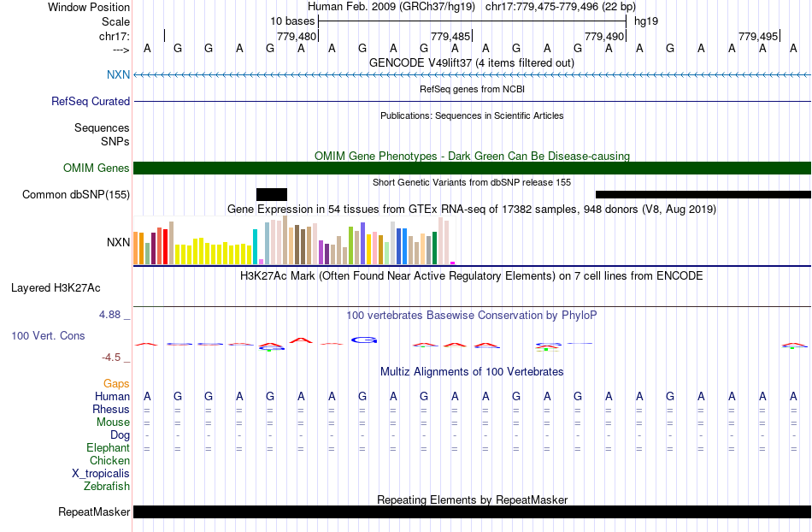Click the SNPs publications label
The height and width of the screenshot is (532, 812).
pyautogui.click(x=115, y=141)
